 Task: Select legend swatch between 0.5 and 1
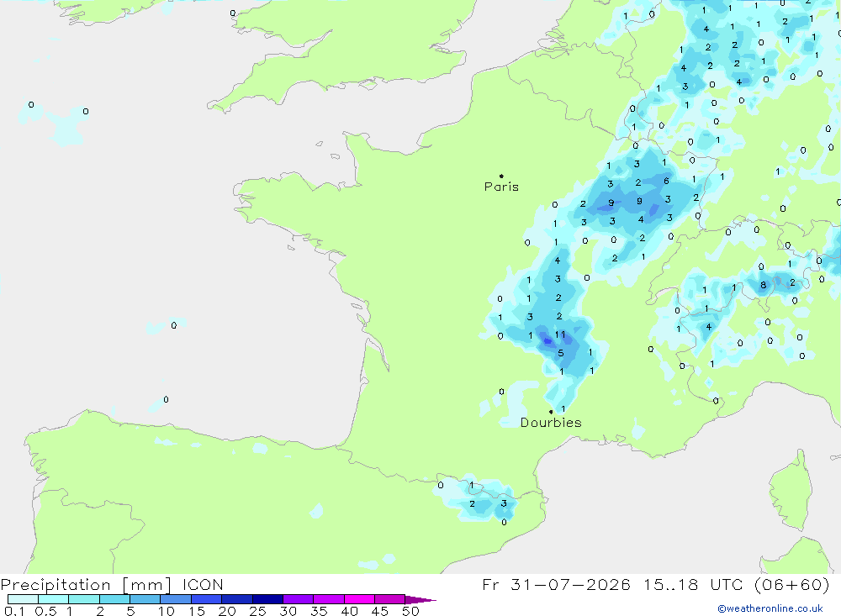coord(54,599)
